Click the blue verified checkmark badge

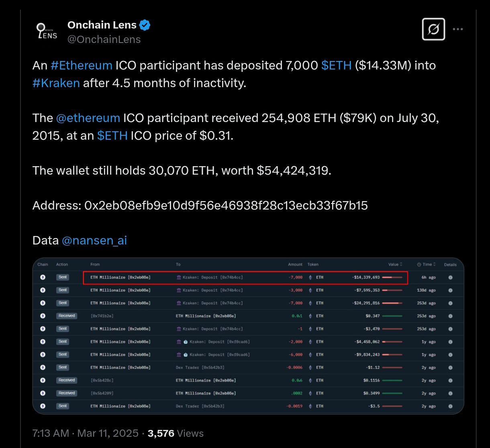point(145,25)
